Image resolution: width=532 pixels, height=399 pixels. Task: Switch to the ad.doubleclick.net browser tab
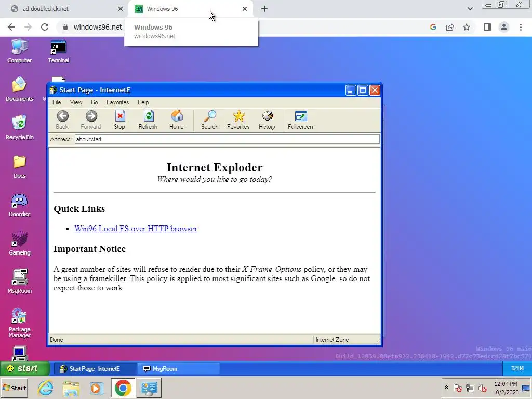point(64,9)
